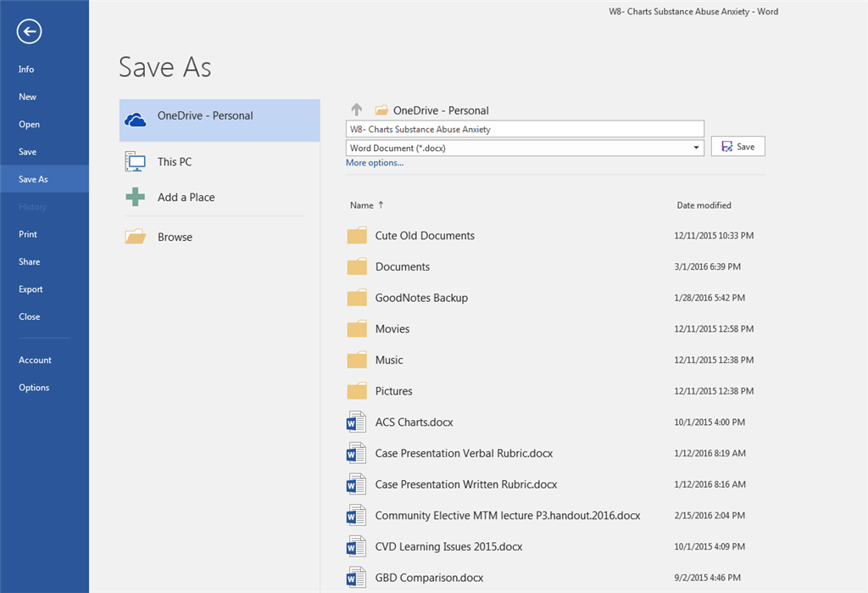The image size is (868, 593).
Task: Click the Browse folder icon
Action: (x=135, y=237)
